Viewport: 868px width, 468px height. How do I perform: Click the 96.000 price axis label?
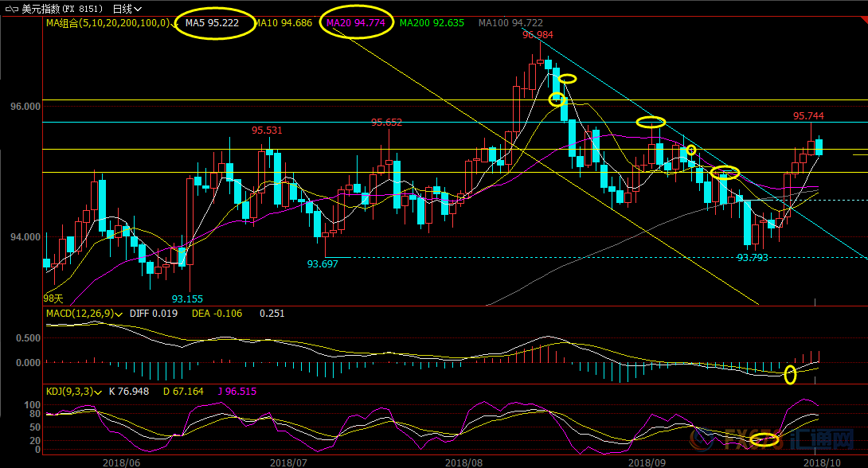25,106
